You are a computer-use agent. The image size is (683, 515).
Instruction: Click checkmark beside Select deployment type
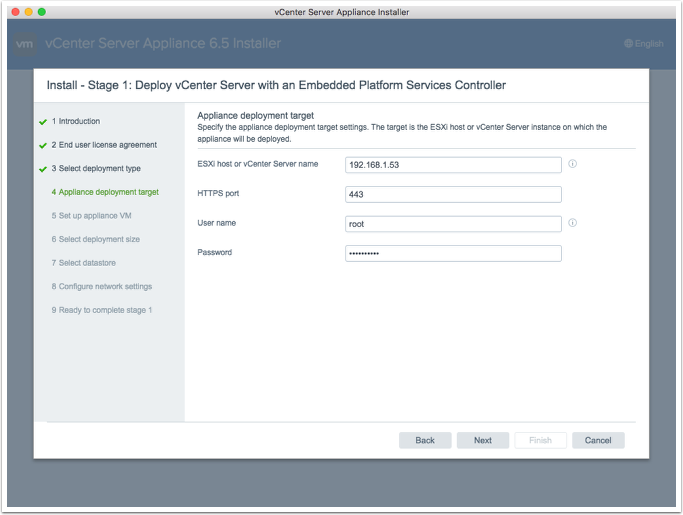click(x=43, y=169)
